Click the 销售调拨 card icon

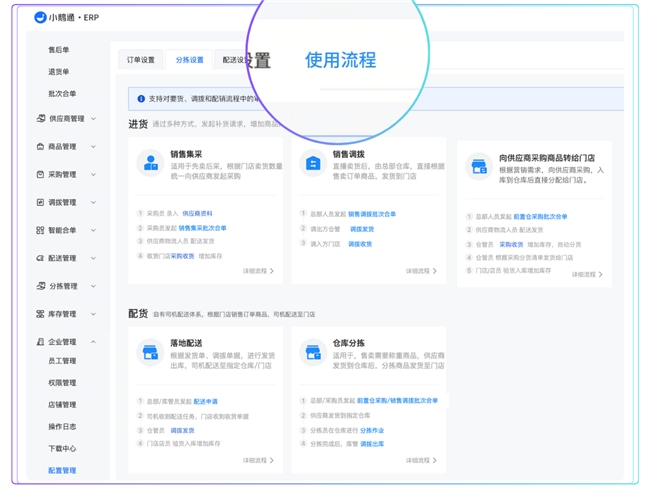[313, 163]
